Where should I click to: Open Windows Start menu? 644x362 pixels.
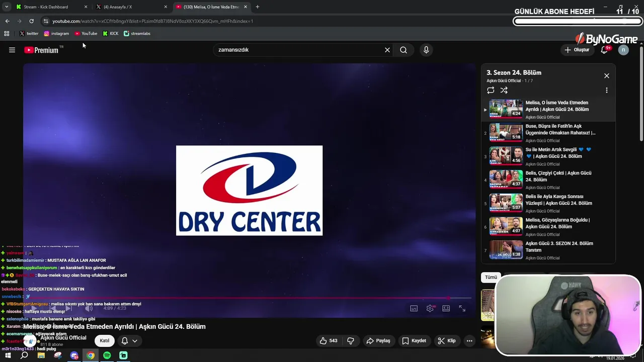8,355
